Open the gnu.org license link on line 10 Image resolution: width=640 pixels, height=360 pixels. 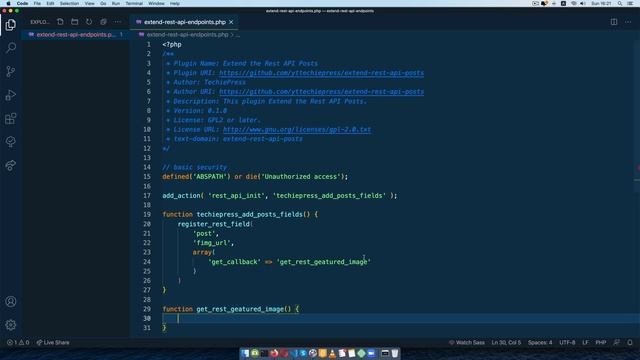297,130
